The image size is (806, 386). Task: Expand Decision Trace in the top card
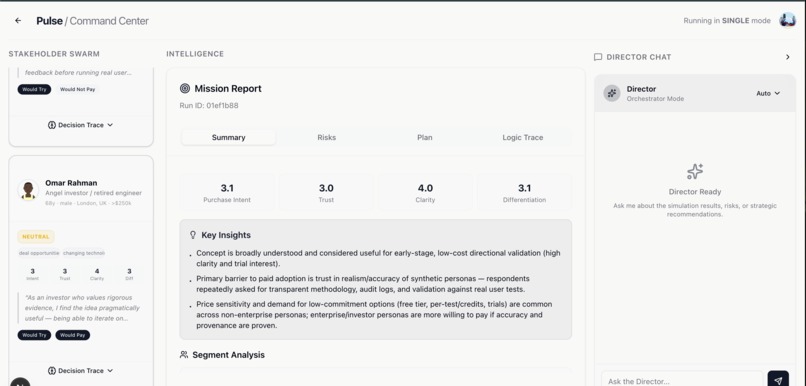81,125
